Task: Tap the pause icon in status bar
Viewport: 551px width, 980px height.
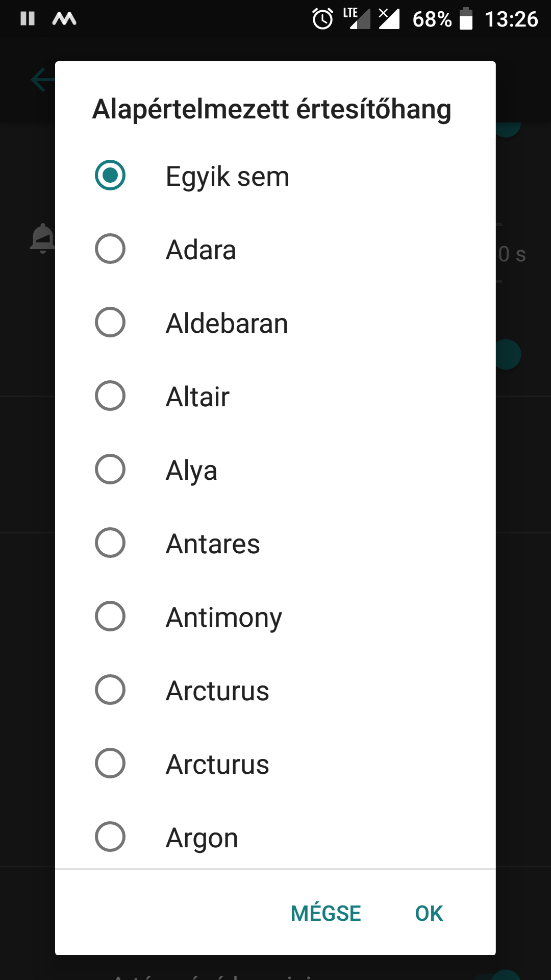Action: (28, 19)
